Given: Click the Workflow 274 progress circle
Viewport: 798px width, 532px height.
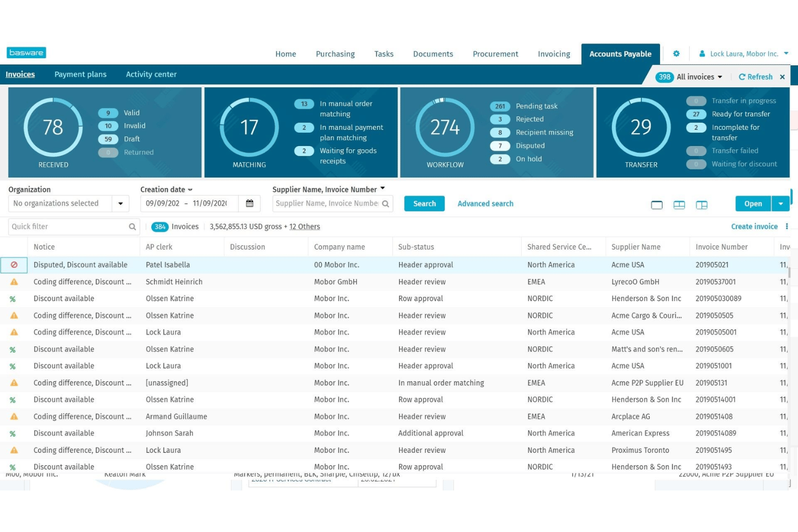Looking at the screenshot, I should point(445,127).
